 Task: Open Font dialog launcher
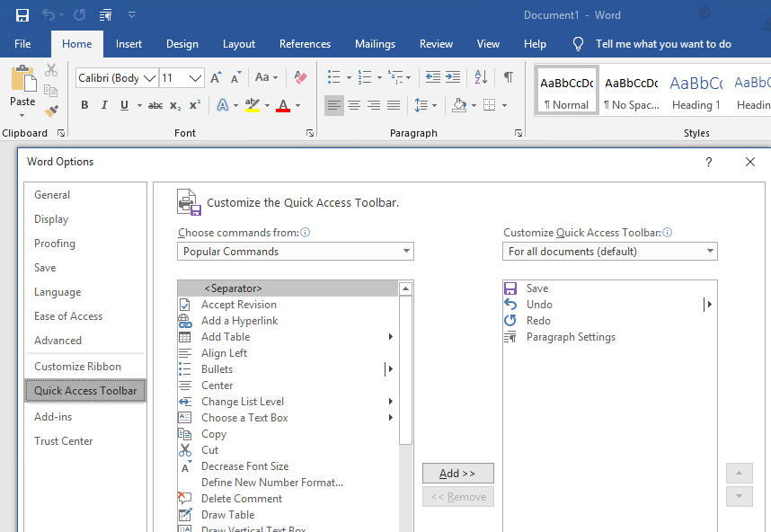310,133
